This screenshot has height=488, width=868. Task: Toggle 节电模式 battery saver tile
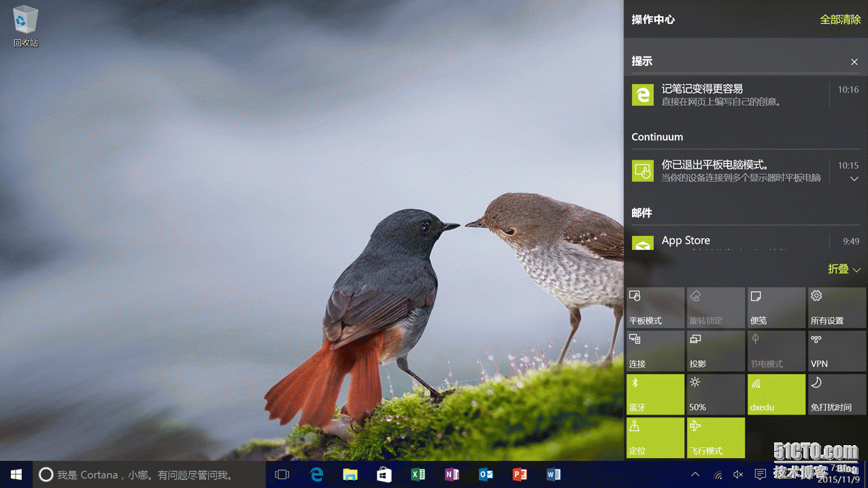click(776, 351)
